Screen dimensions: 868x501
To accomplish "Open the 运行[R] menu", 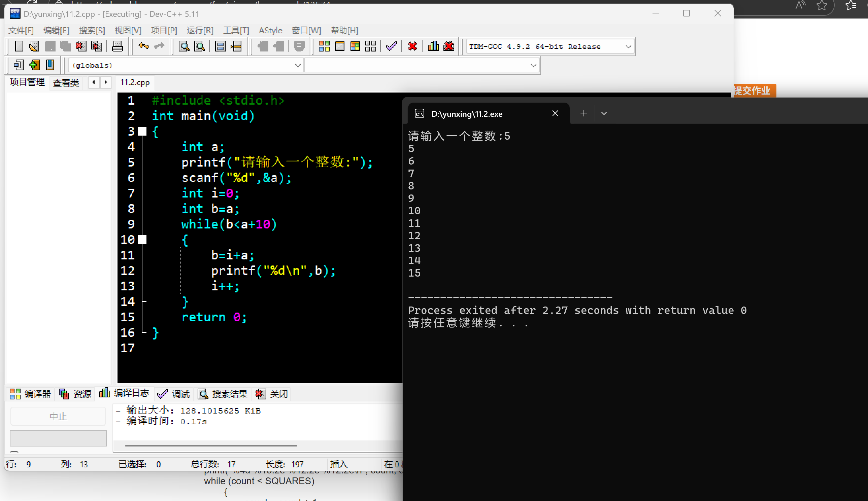I will 200,30.
